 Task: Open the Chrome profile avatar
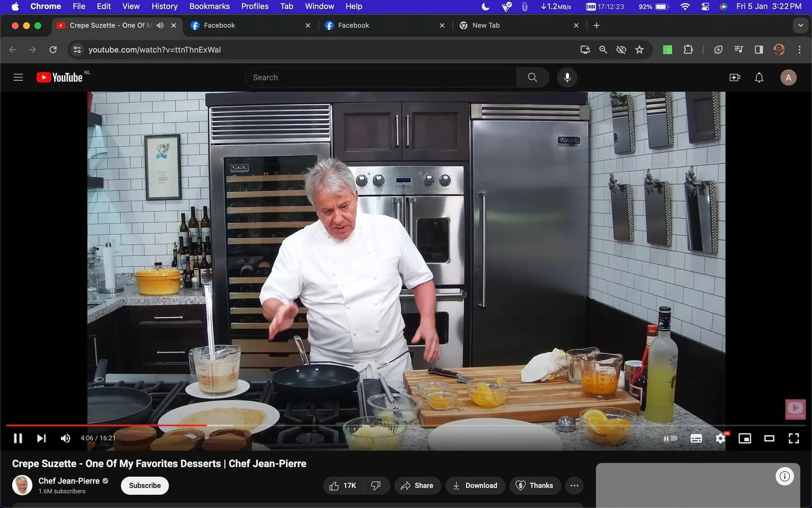pyautogui.click(x=779, y=50)
